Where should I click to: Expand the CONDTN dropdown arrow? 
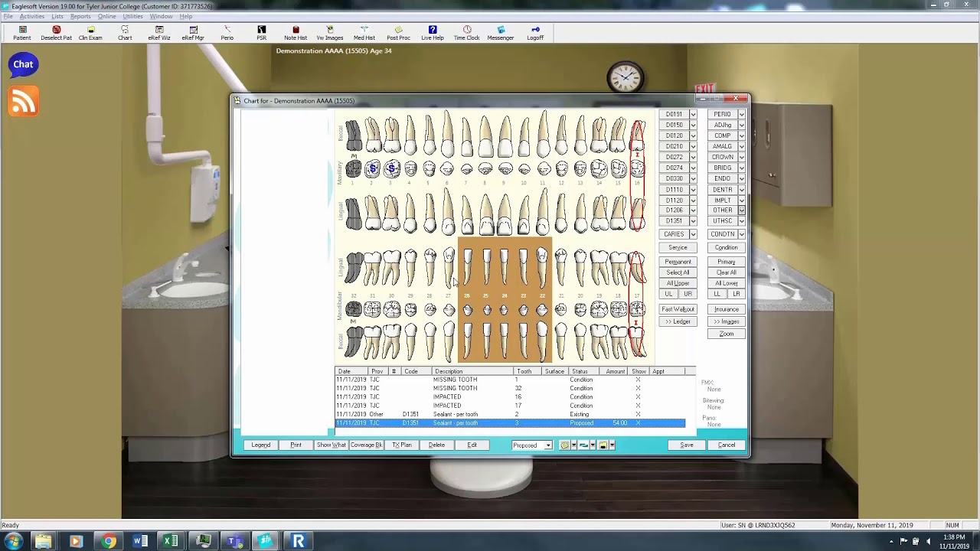pyautogui.click(x=741, y=234)
